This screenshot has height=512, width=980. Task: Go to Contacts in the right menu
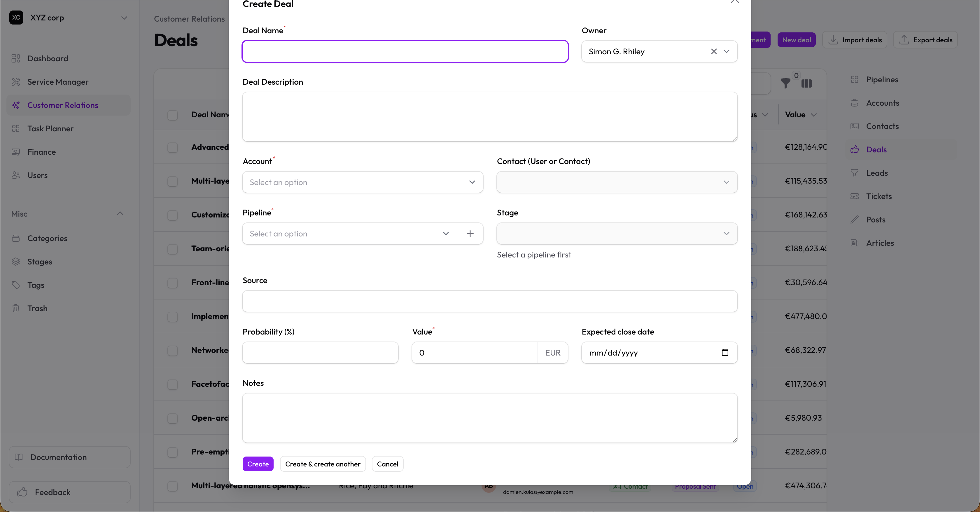point(882,126)
